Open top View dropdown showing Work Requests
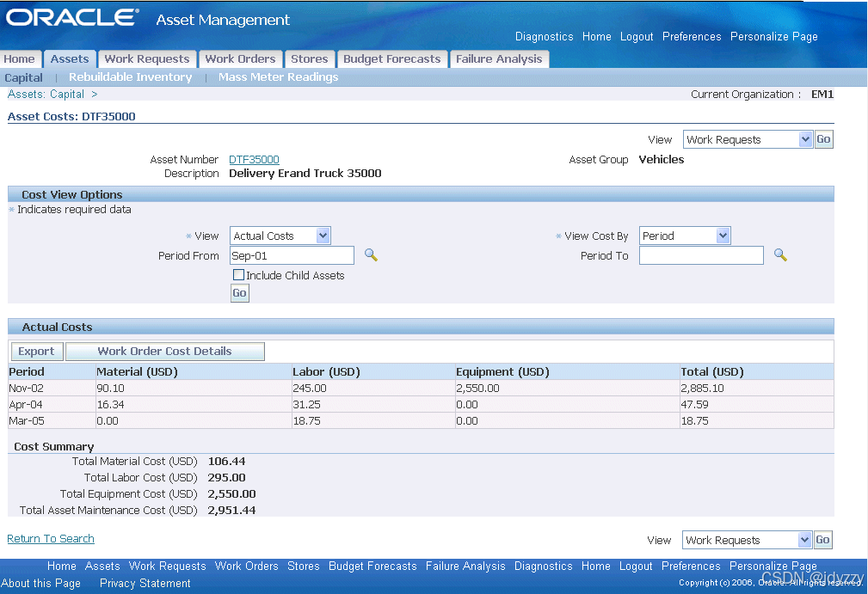This screenshot has width=868, height=594. click(x=748, y=139)
